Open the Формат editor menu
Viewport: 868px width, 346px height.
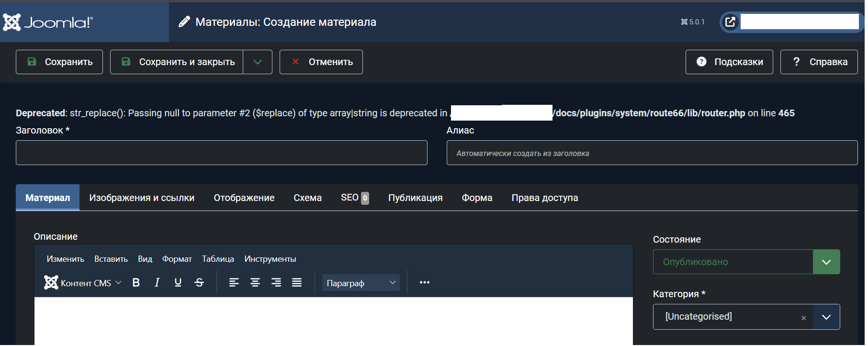coord(177,259)
